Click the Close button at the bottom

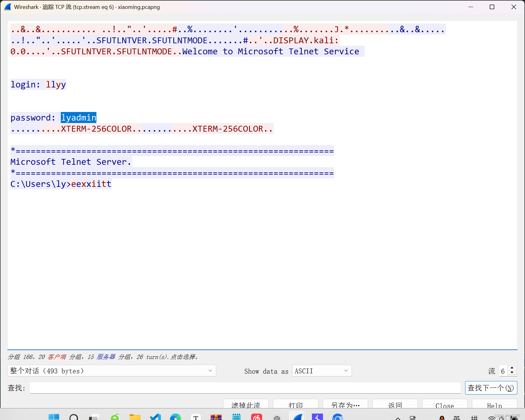tap(445, 404)
